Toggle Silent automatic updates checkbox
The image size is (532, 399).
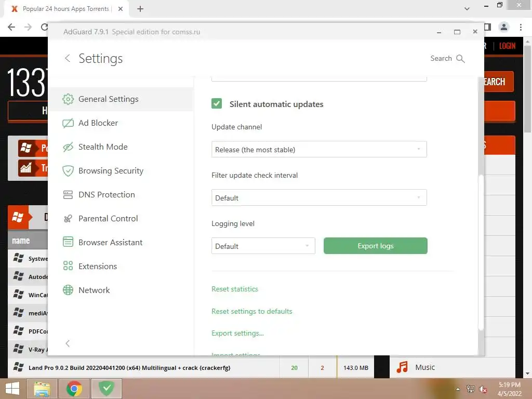[217, 103]
